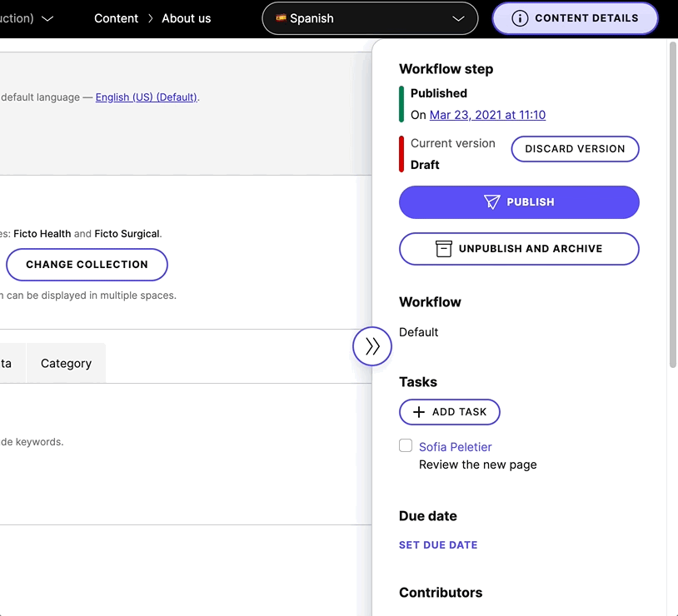The width and height of the screenshot is (678, 616).
Task: Open Content from the breadcrumb navigation
Action: point(116,18)
